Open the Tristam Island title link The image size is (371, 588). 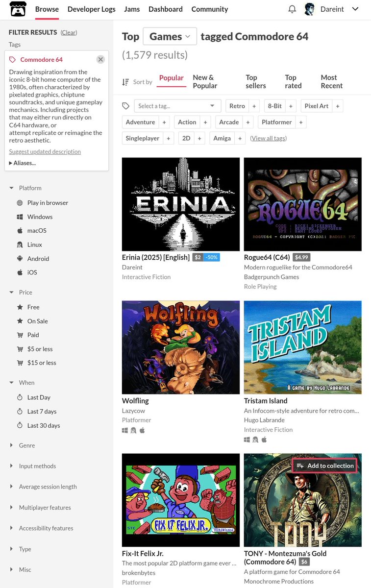click(266, 401)
